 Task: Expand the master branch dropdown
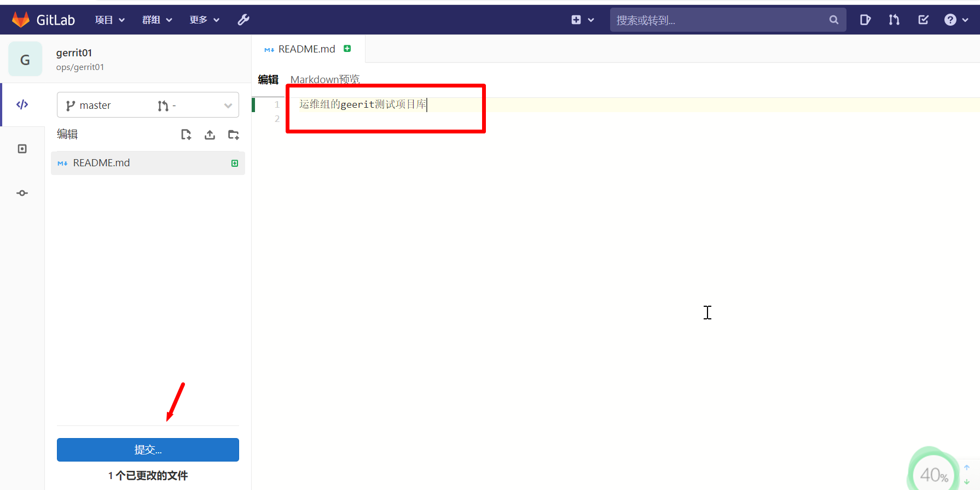[148, 105]
